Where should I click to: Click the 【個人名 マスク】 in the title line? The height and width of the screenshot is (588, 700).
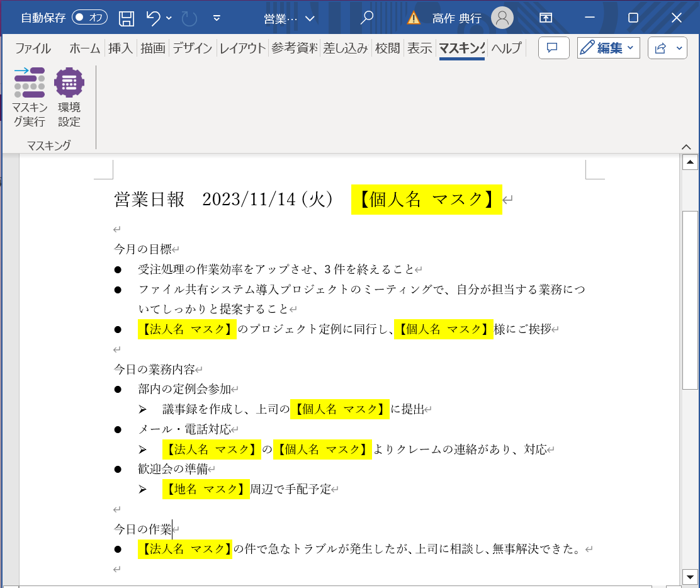coord(427,200)
